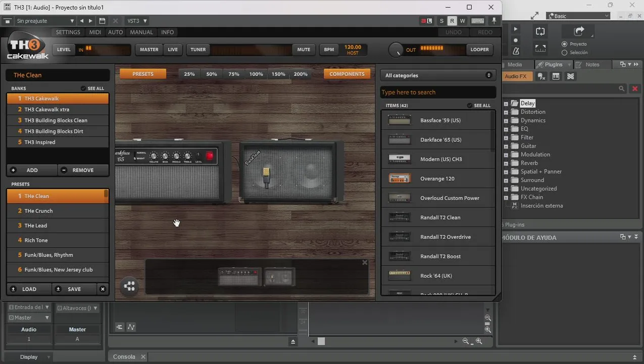Toggle SEE ALL in items list
Screen dimensions: 644x364
click(479, 106)
